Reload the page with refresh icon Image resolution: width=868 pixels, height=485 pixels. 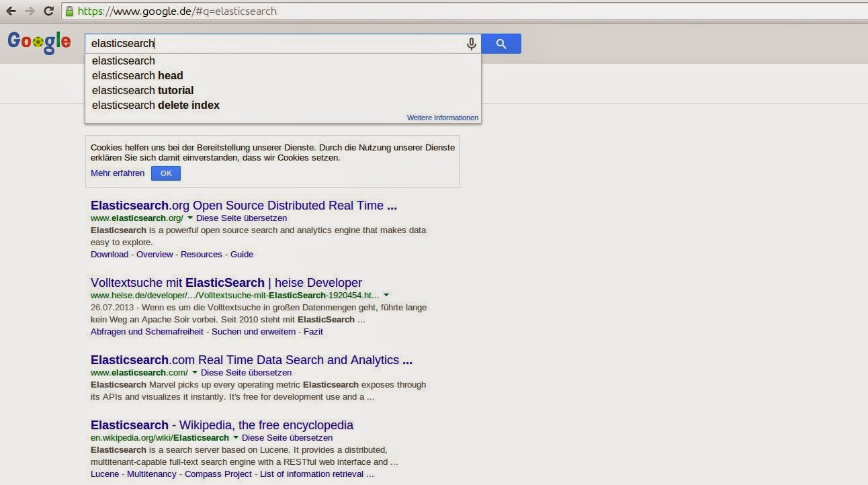(x=48, y=11)
